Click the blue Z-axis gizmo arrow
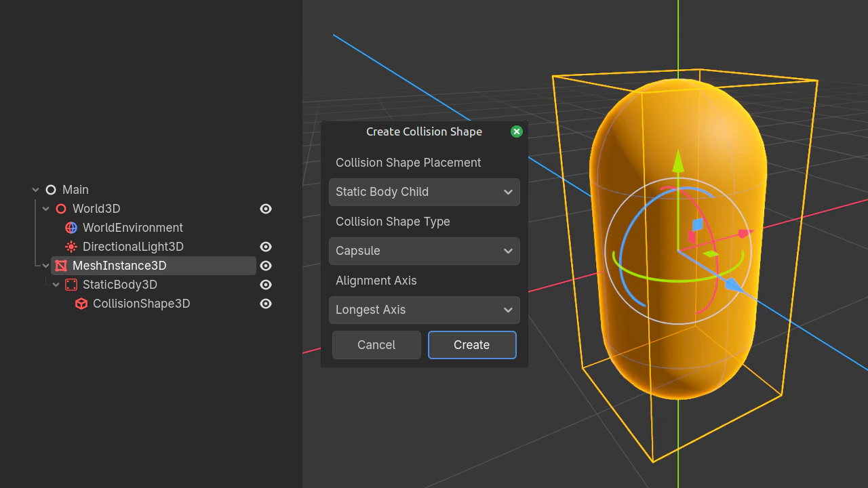 pyautogui.click(x=733, y=285)
